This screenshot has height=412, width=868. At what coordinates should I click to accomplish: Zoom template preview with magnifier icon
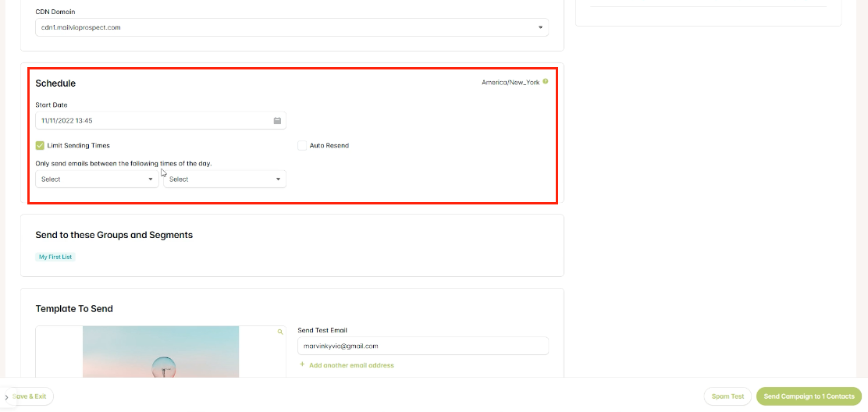[x=280, y=332]
